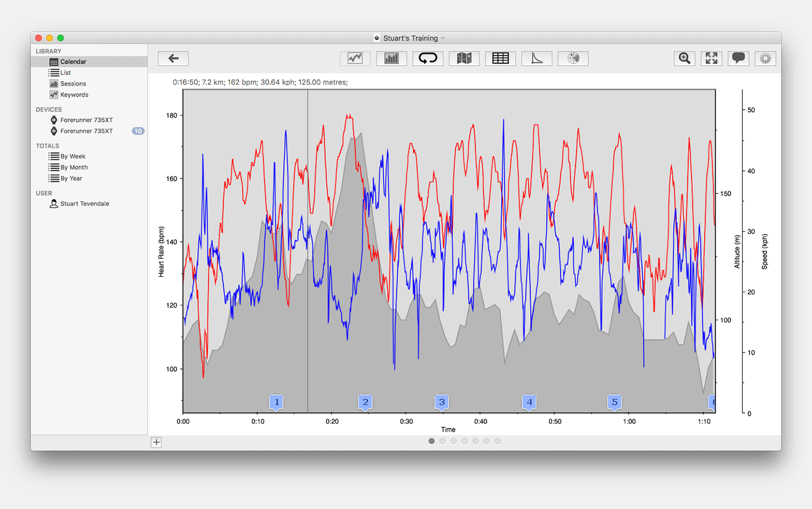Switch to the line graph view

355,58
